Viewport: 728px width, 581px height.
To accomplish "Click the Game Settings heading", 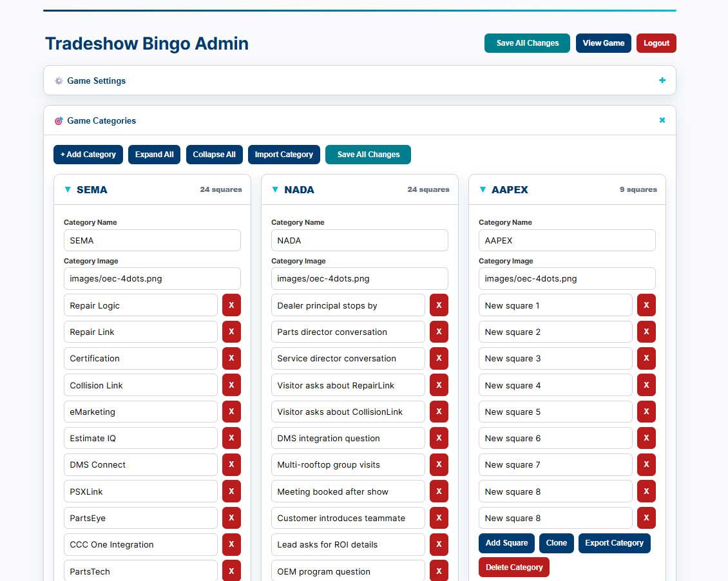I will pos(96,81).
